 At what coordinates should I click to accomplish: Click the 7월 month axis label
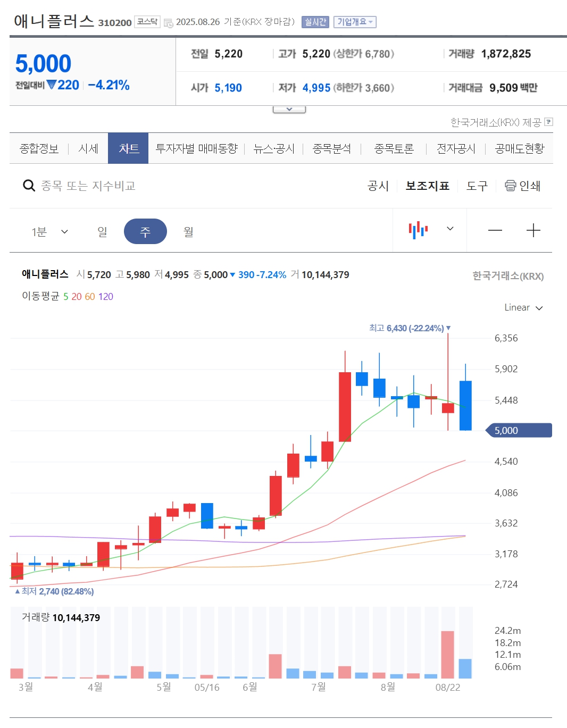point(319,687)
